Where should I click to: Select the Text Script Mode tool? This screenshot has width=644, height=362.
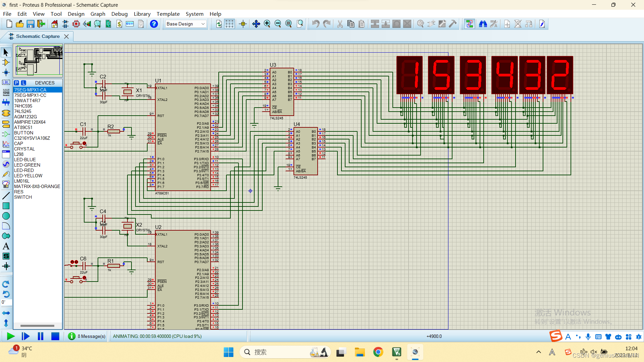point(6,93)
